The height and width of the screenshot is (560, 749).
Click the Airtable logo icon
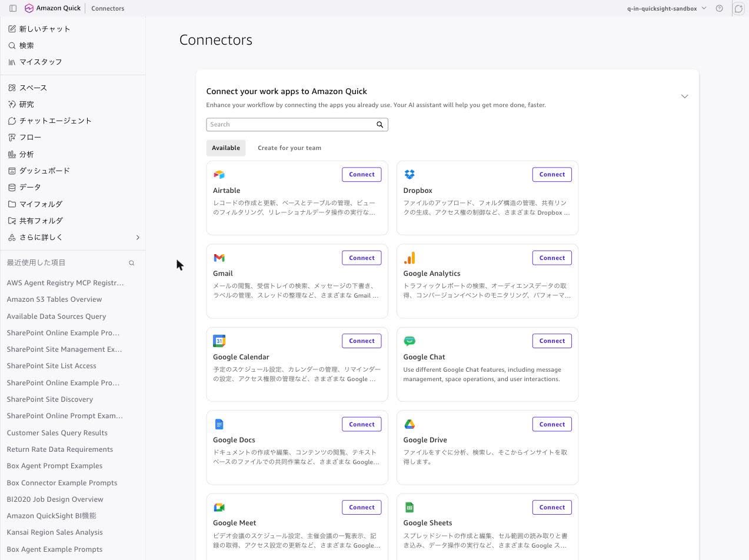(219, 174)
